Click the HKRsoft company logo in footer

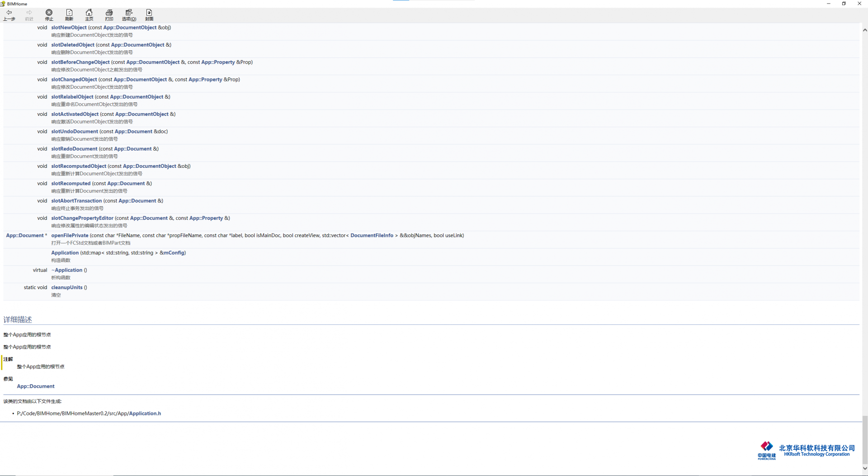(x=806, y=451)
